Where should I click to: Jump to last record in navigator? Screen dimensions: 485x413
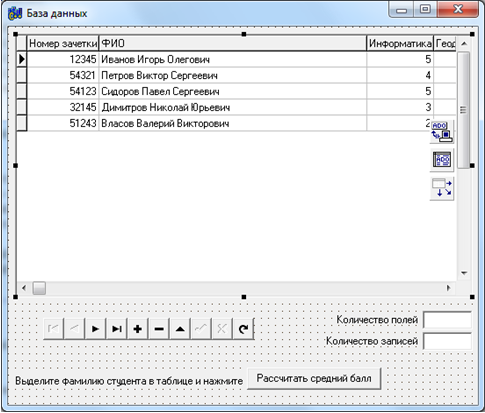pos(117,329)
